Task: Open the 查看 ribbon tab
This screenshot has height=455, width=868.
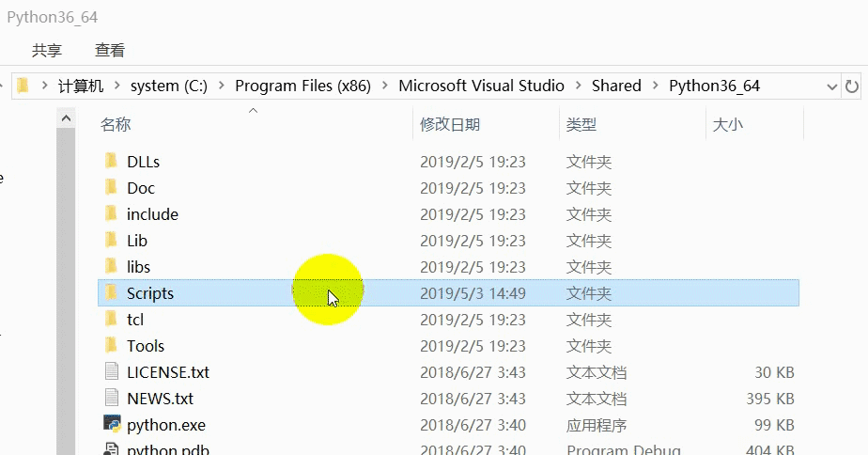Action: 110,51
